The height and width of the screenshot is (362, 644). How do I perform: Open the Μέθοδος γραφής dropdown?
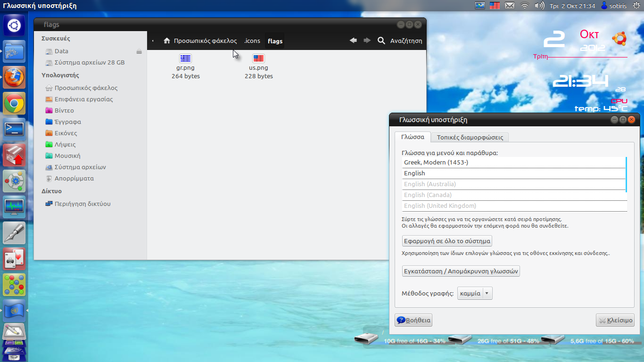475,293
